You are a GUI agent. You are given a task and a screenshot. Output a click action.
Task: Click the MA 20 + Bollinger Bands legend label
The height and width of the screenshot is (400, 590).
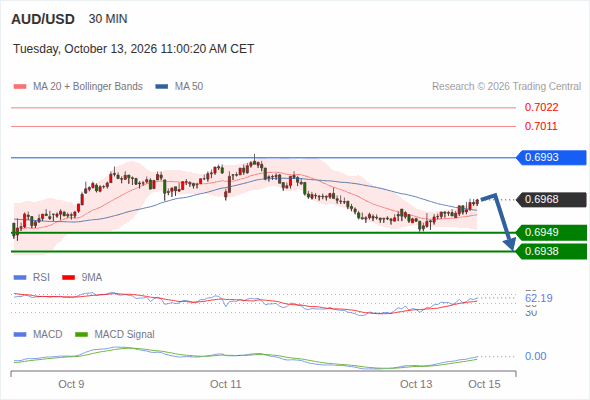pyautogui.click(x=88, y=87)
